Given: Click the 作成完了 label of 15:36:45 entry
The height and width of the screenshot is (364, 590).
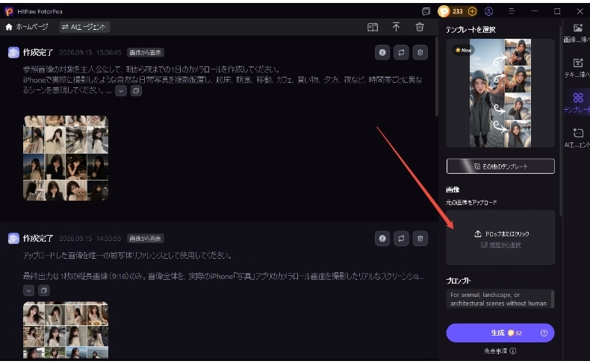Looking at the screenshot, I should pyautogui.click(x=38, y=53).
